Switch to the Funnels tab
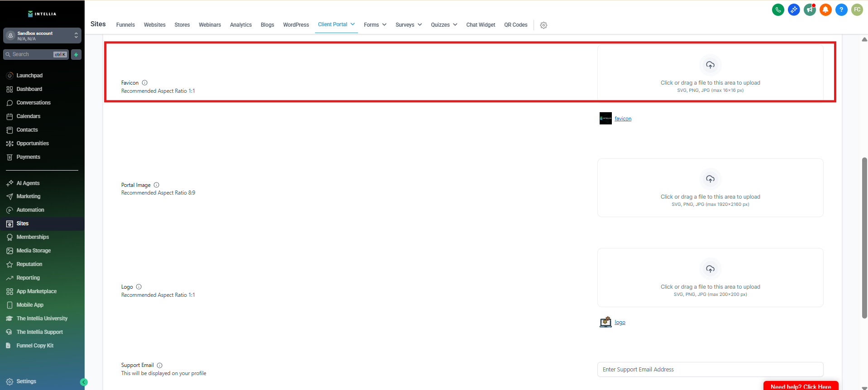Viewport: 868px width, 390px height. [125, 25]
